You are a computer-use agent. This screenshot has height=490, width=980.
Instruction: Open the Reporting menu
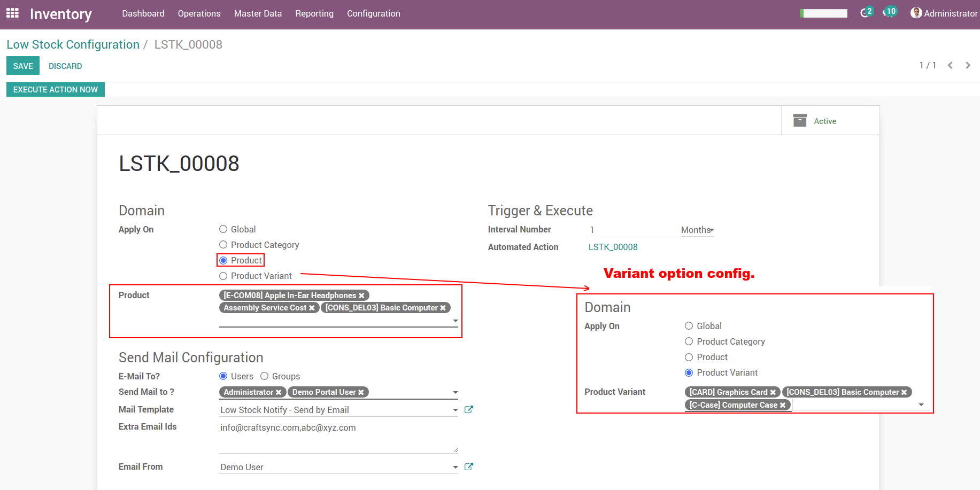pyautogui.click(x=314, y=13)
